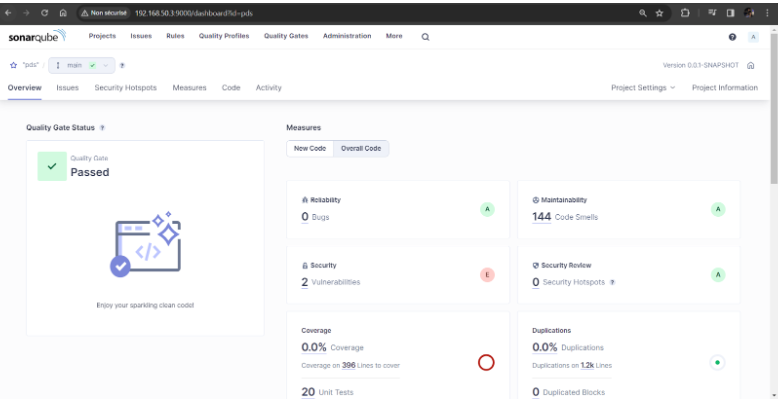Image resolution: width=778 pixels, height=411 pixels.
Task: Click the Quality Gate Status help icon
Action: pyautogui.click(x=102, y=128)
